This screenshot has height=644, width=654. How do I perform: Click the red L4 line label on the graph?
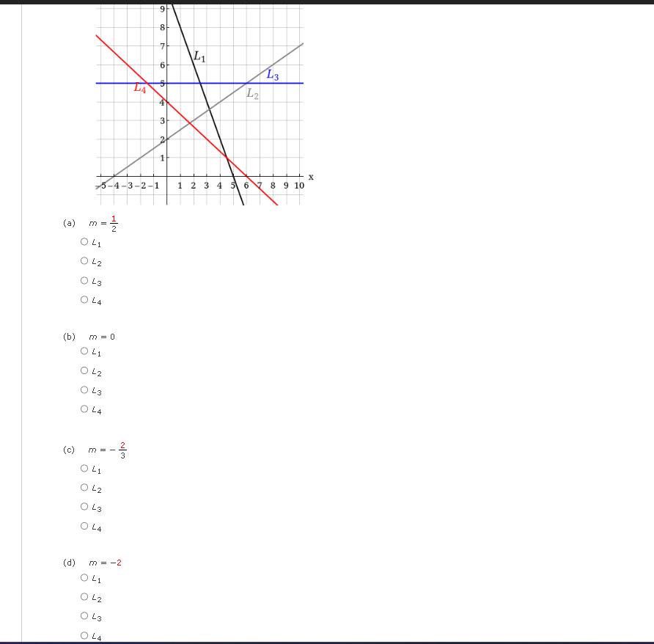139,88
